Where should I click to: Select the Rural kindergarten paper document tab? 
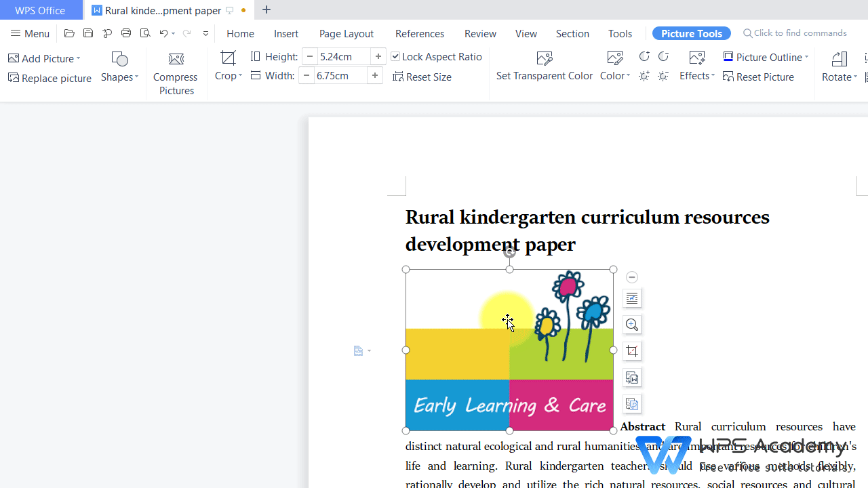click(168, 10)
